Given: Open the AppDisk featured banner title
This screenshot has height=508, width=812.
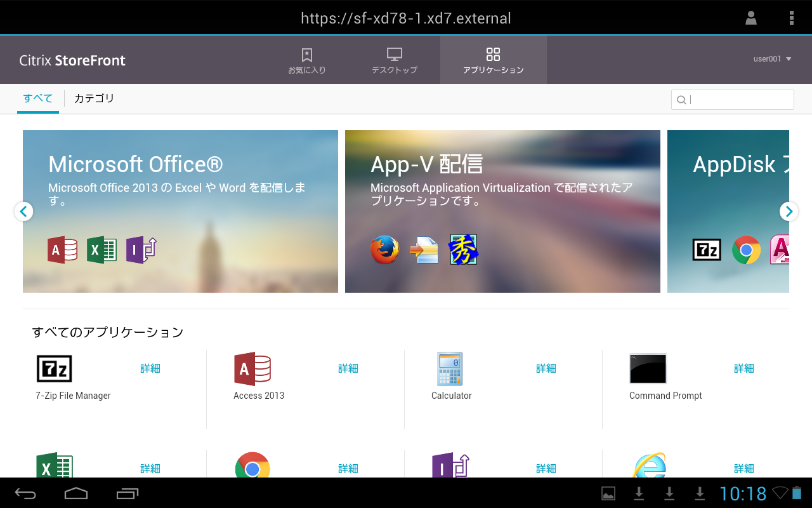Looking at the screenshot, I should [x=741, y=164].
